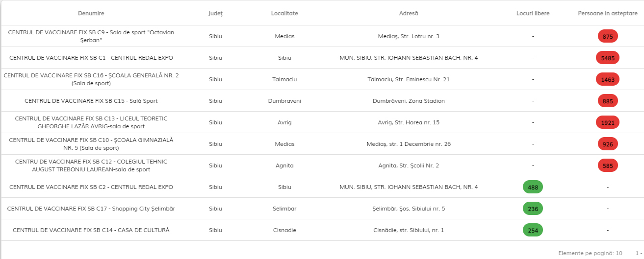Select the SB C17 Shopping City Șelimbăr row
Screen dimensions: 644x259
click(322, 209)
